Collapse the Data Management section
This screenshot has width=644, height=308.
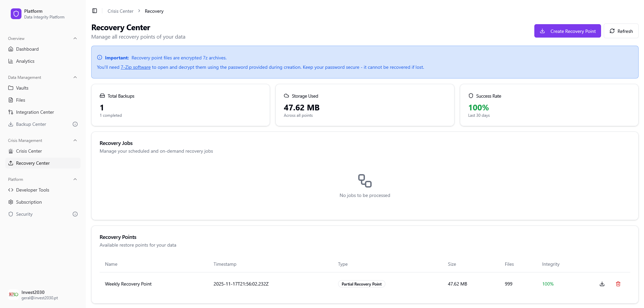click(x=75, y=77)
